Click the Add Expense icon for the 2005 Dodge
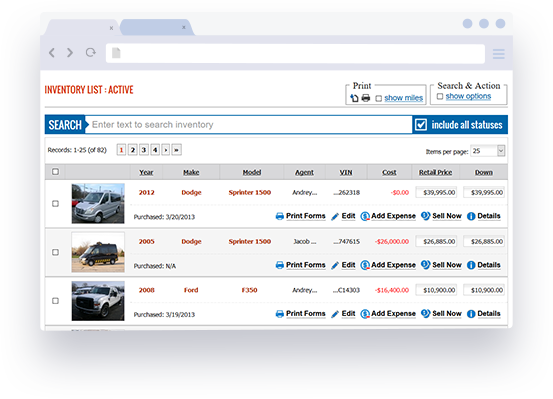This screenshot has width=553, height=399. [365, 265]
